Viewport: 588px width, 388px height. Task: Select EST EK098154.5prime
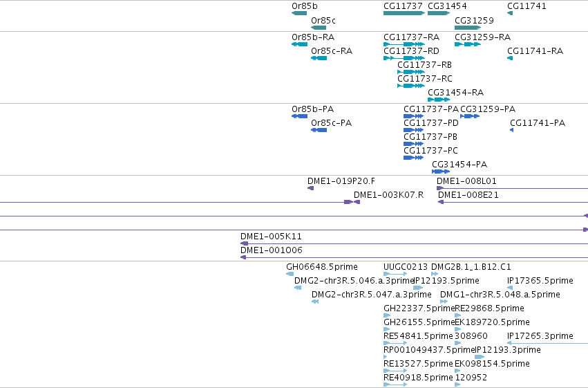click(458, 371)
